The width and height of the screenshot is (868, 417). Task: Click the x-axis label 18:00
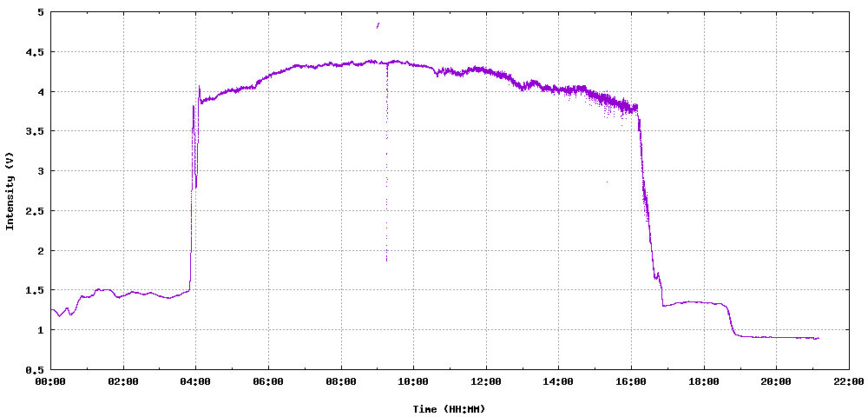coord(704,381)
